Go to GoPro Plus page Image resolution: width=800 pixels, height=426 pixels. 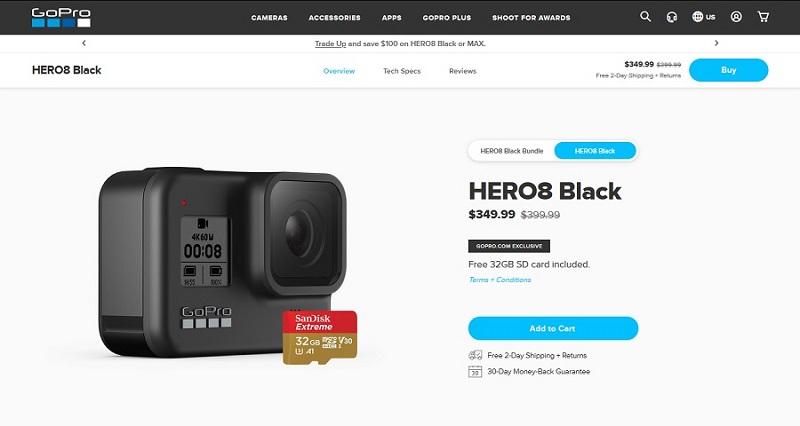coord(446,18)
